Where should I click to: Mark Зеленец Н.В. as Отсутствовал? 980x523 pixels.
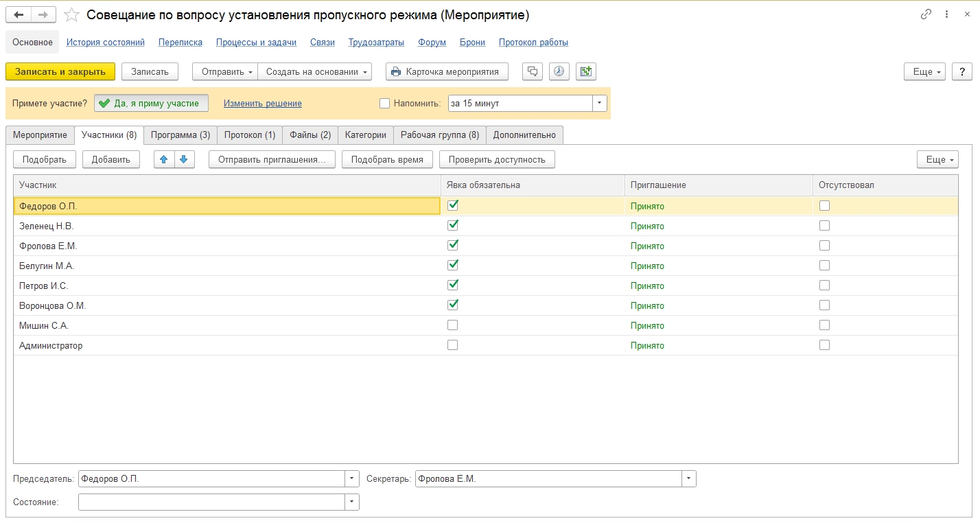pyautogui.click(x=824, y=225)
